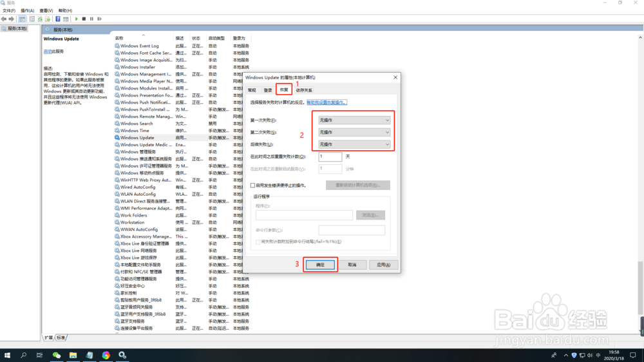Open the colorful browser taskbar icon

(106, 355)
